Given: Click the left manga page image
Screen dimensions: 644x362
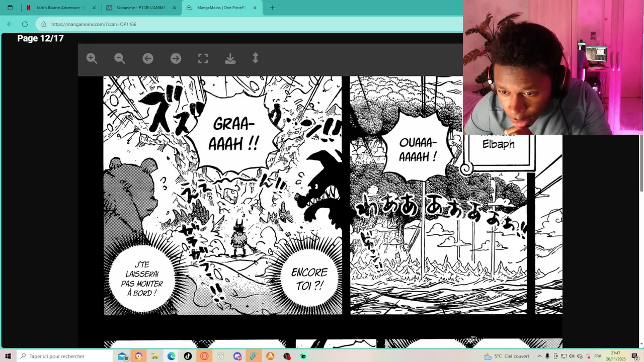Looking at the screenshot, I should (x=223, y=196).
